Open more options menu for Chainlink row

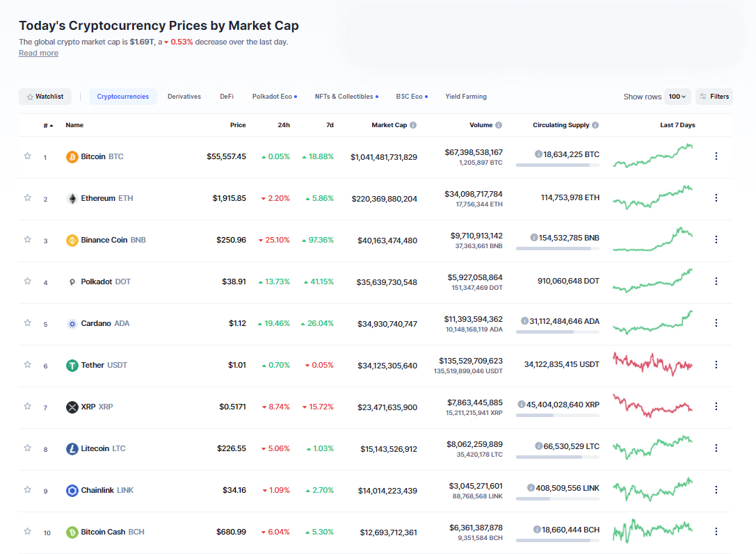716,489
